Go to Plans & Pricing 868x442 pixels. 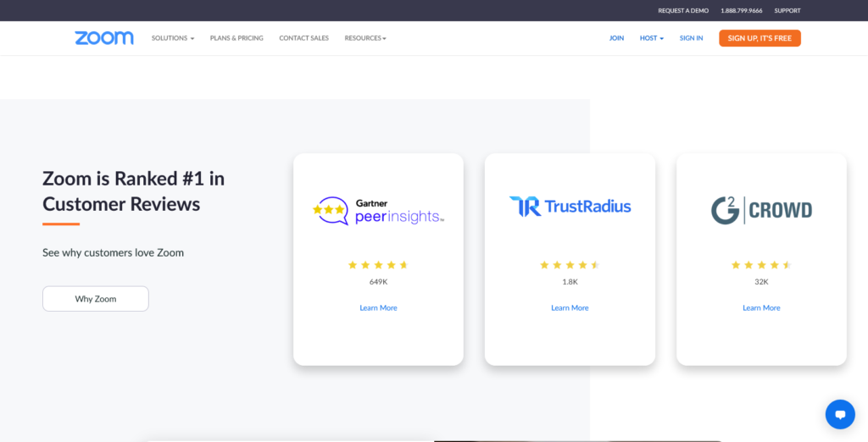[x=236, y=38]
